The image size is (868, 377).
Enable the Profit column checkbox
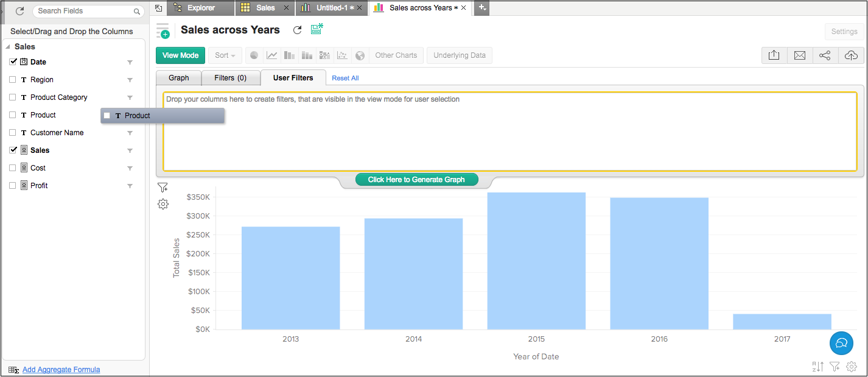(13, 186)
